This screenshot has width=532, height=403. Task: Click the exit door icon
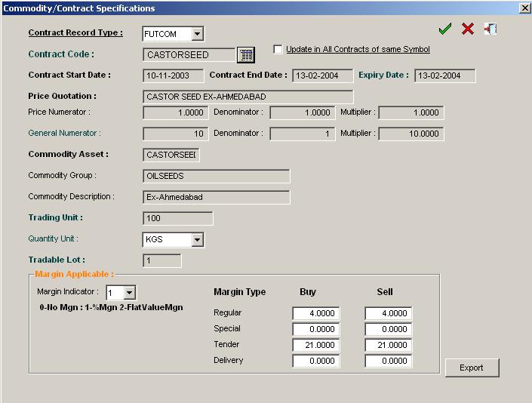(x=490, y=29)
